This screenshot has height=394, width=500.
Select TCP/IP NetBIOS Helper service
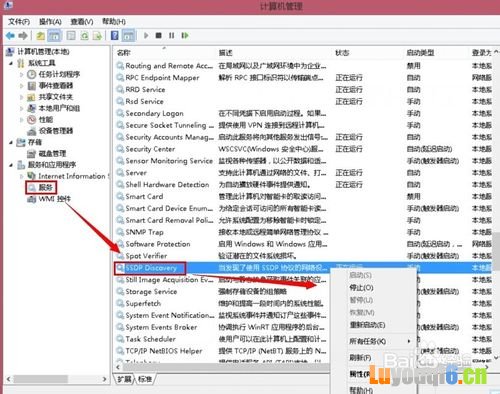click(164, 351)
